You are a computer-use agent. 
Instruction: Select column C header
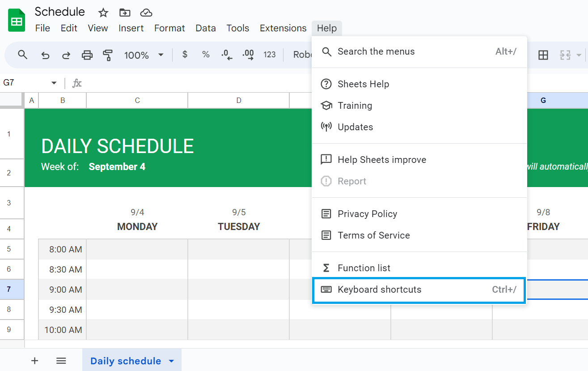(x=137, y=101)
